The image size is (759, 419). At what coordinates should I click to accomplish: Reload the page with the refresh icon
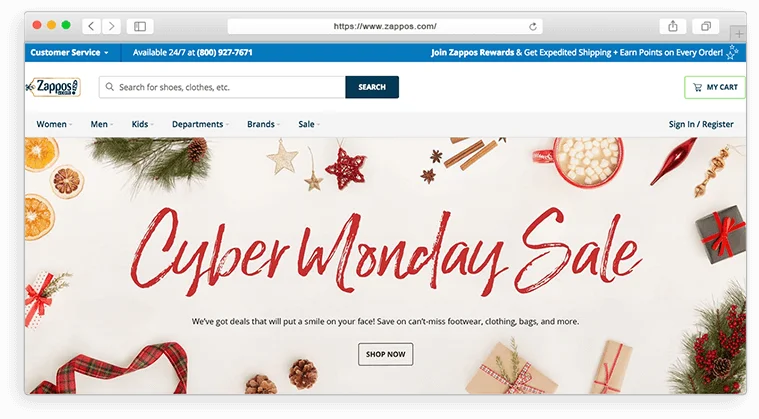(x=533, y=27)
